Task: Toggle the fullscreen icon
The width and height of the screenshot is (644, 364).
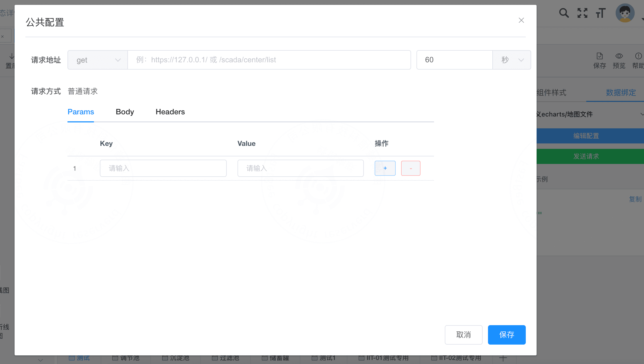Action: 582,13
